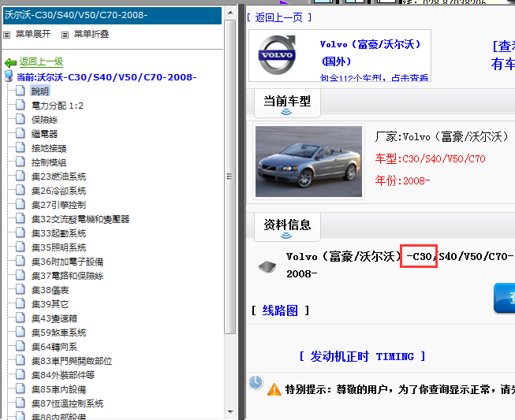
Task: Open the 返回上一页 link
Action: click(279, 17)
